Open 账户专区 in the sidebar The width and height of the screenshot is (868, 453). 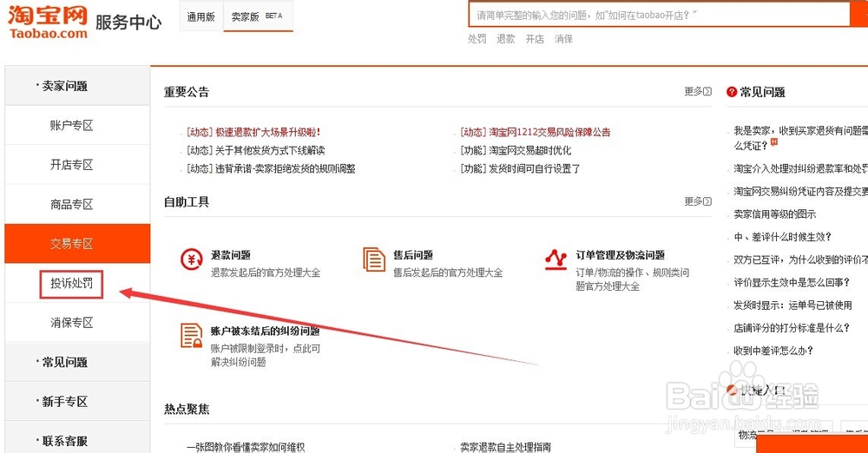[77, 125]
